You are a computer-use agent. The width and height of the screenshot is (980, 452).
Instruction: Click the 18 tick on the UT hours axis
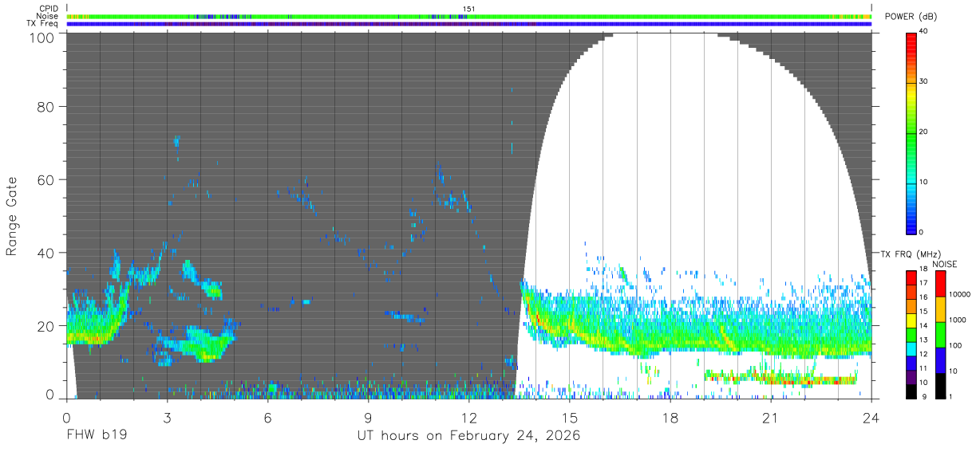[670, 418]
